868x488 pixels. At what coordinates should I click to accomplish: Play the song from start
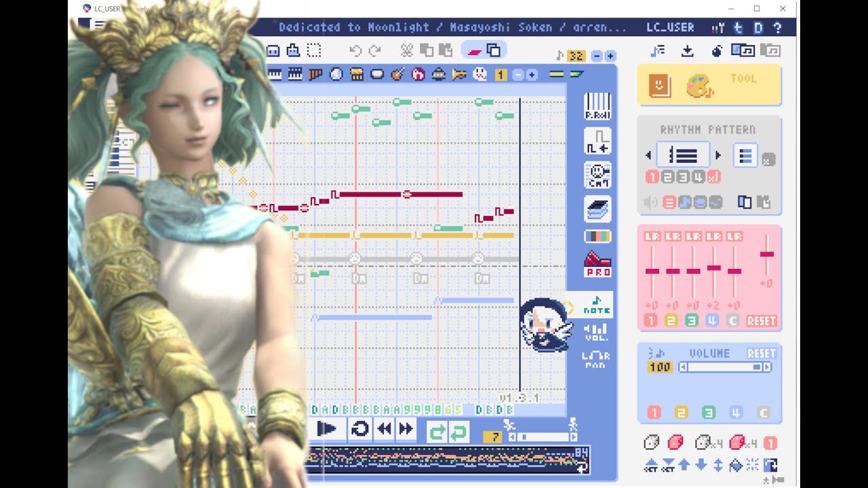coord(328,428)
